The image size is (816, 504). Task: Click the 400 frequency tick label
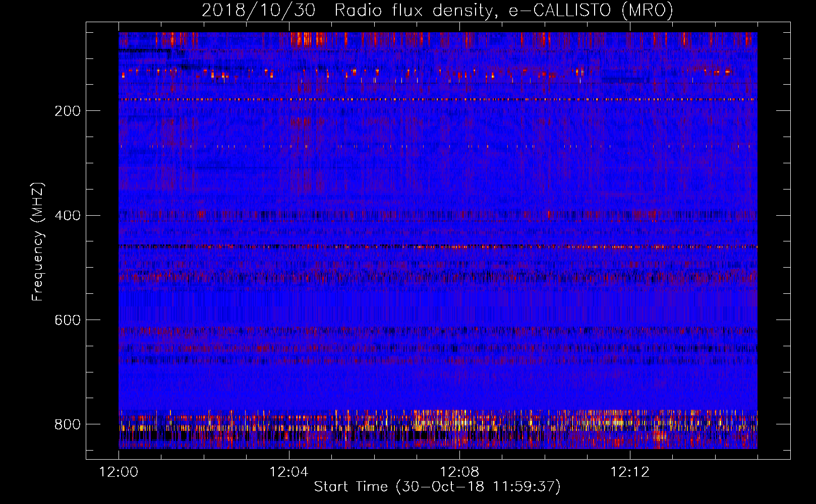click(68, 216)
